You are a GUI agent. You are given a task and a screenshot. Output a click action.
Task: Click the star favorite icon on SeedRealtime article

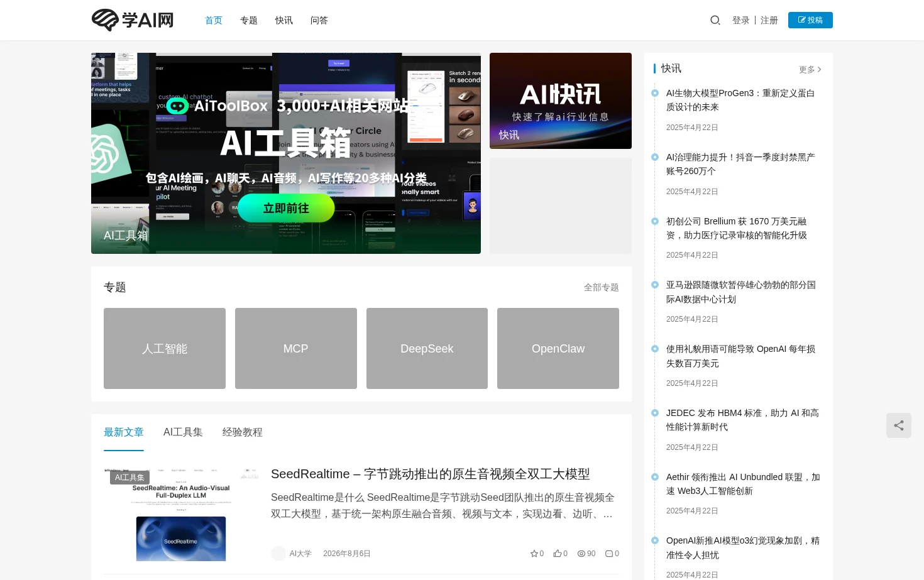(x=534, y=554)
